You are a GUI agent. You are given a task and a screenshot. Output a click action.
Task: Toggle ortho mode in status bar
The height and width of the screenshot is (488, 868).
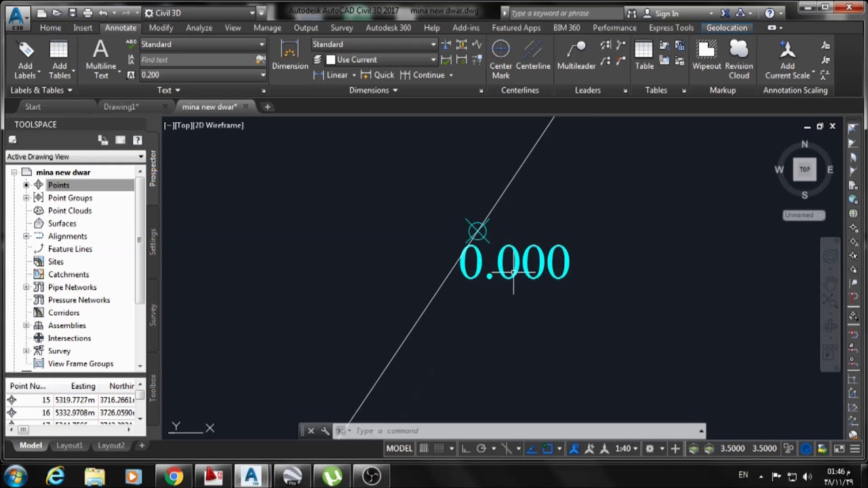(466, 449)
